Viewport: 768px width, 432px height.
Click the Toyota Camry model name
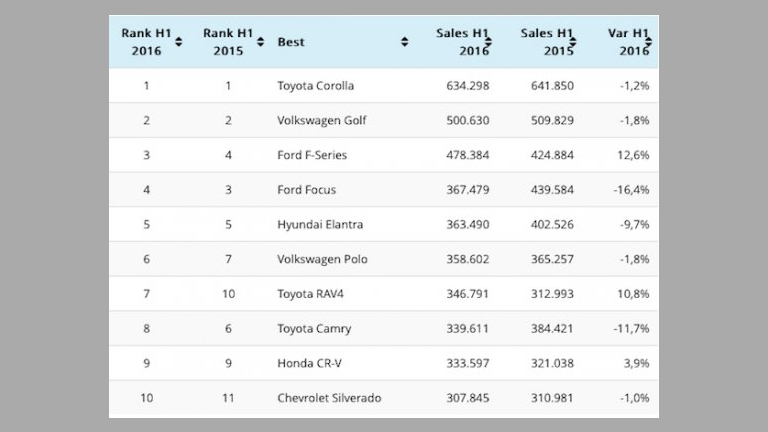[314, 329]
